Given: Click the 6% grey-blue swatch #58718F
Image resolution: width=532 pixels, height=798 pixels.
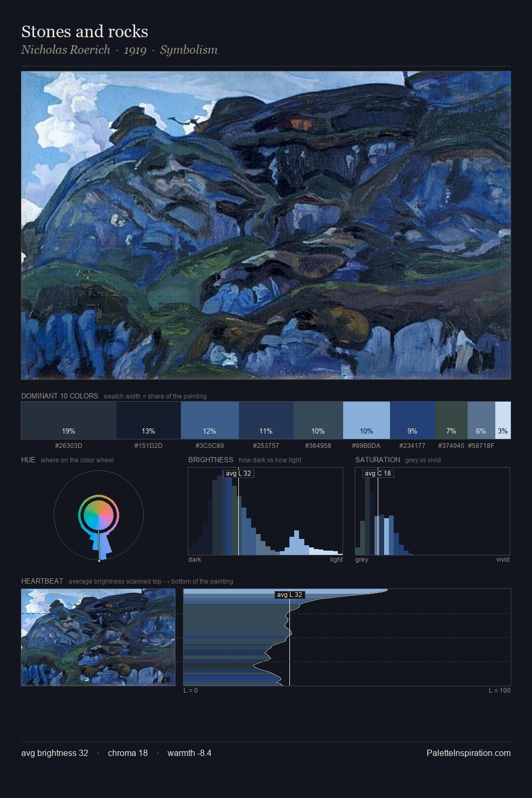Looking at the screenshot, I should tap(481, 420).
